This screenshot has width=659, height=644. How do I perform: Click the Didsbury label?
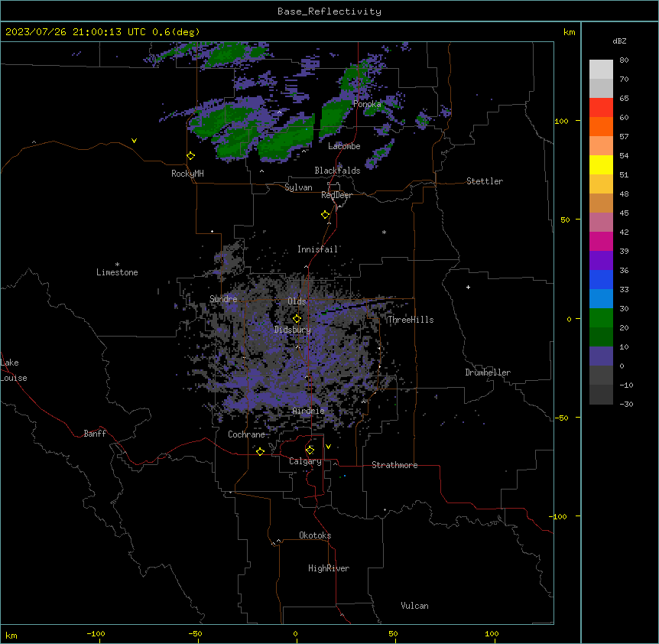(x=293, y=330)
